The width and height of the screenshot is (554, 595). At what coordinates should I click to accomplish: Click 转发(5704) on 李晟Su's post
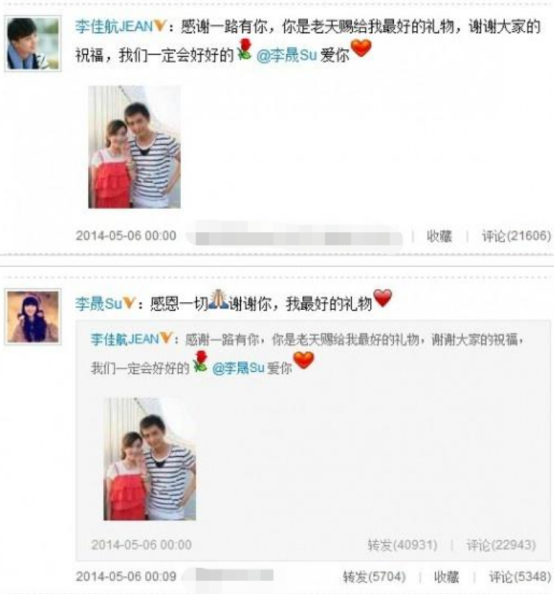point(374,577)
